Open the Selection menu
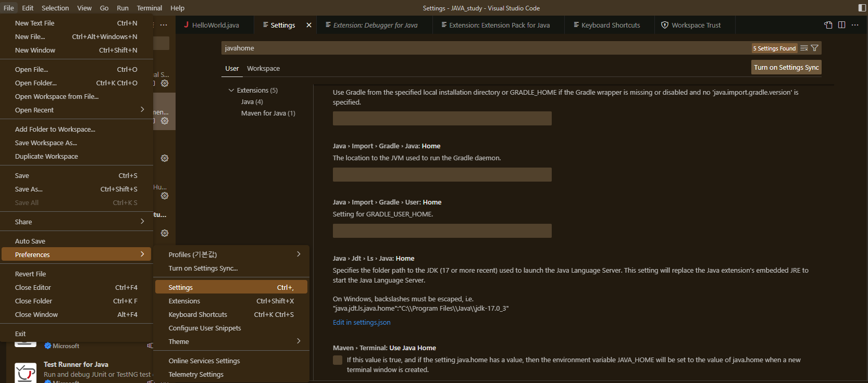Image resolution: width=868 pixels, height=383 pixels. (55, 8)
